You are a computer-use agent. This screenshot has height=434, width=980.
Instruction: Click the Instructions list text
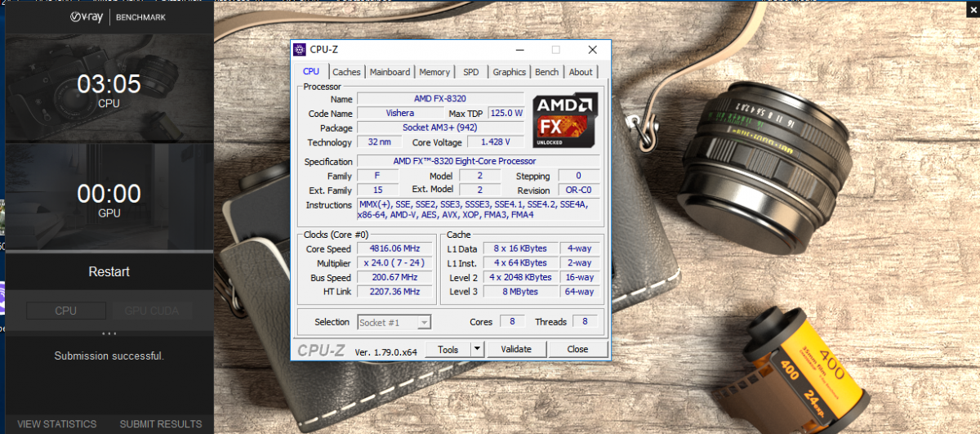(479, 209)
